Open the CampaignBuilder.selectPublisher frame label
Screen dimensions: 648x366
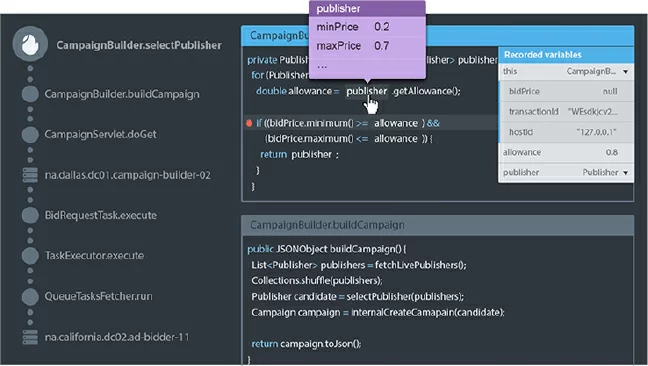139,45
